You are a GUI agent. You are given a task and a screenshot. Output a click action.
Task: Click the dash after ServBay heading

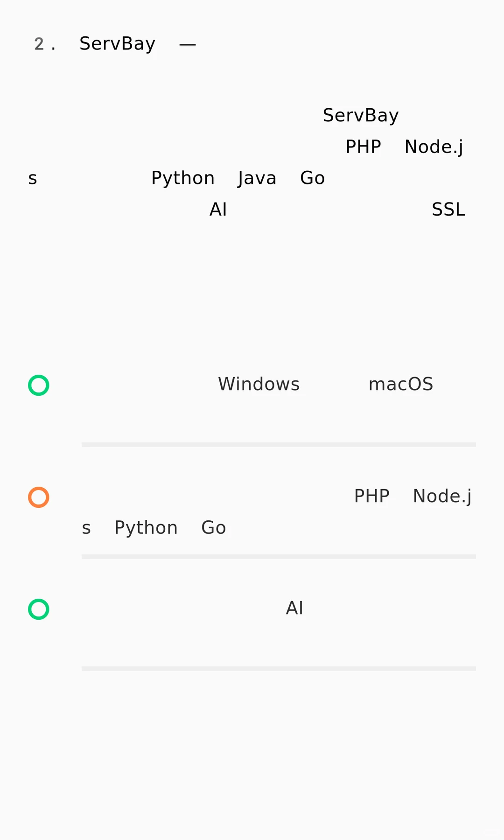coord(188,45)
